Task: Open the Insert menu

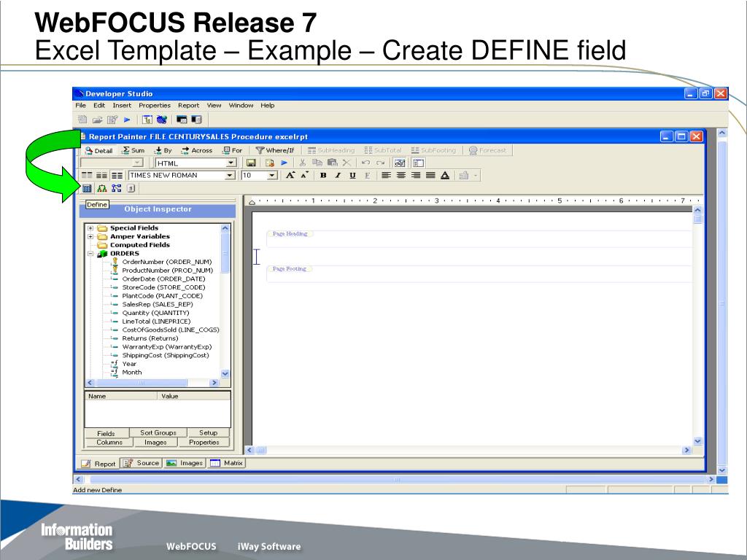Action: click(122, 105)
